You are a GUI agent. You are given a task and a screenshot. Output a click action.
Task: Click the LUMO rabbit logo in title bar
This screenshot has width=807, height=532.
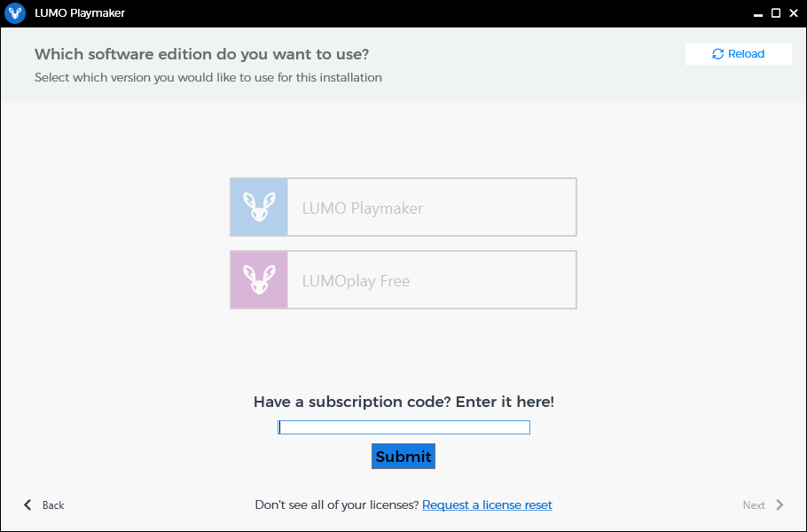[15, 13]
